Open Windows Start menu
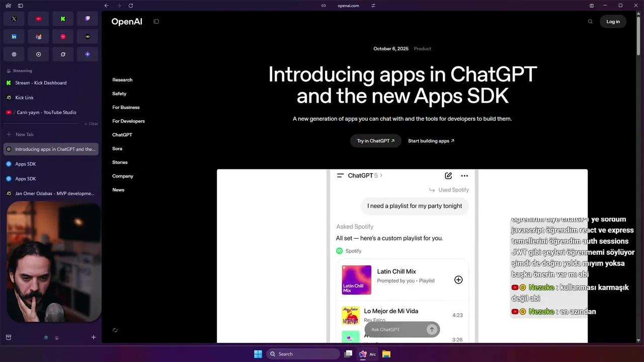644x362 pixels. 258,354
